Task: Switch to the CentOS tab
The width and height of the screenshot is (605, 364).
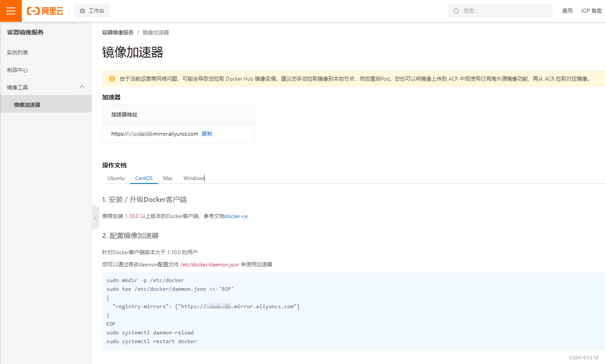Action: [x=144, y=178]
